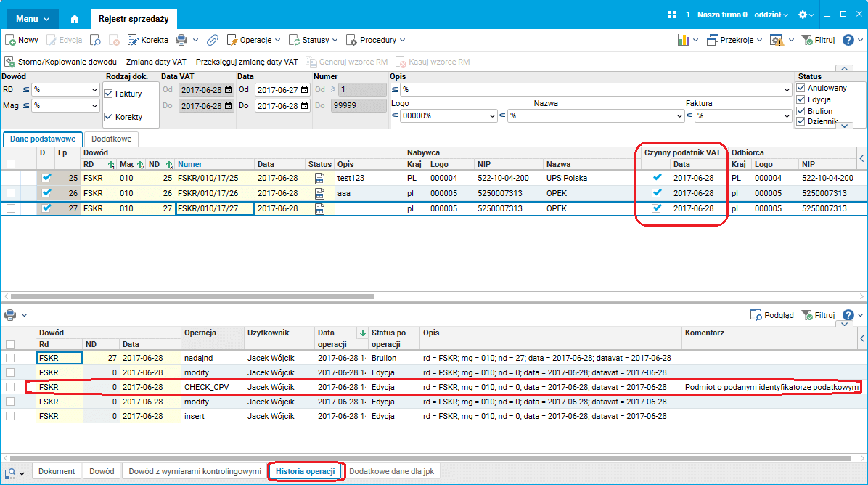Open the Dowód bottom tab

(x=102, y=471)
